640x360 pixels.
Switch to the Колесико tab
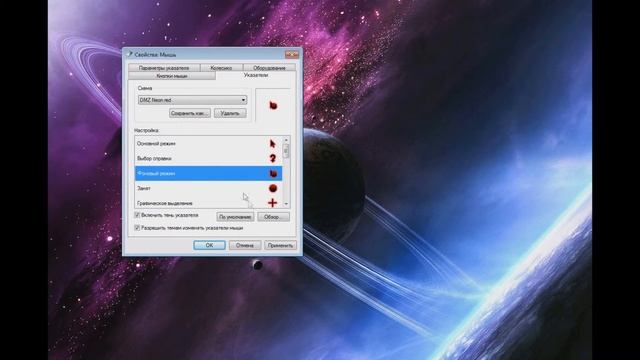pos(221,68)
